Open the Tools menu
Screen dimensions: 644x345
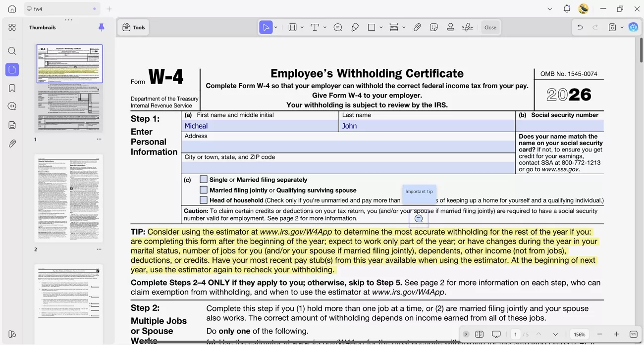click(133, 27)
